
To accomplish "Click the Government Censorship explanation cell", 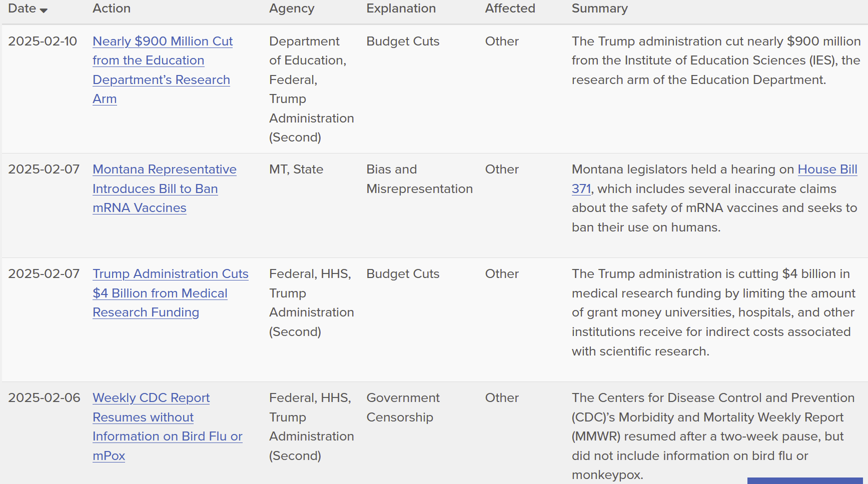I will coord(403,407).
